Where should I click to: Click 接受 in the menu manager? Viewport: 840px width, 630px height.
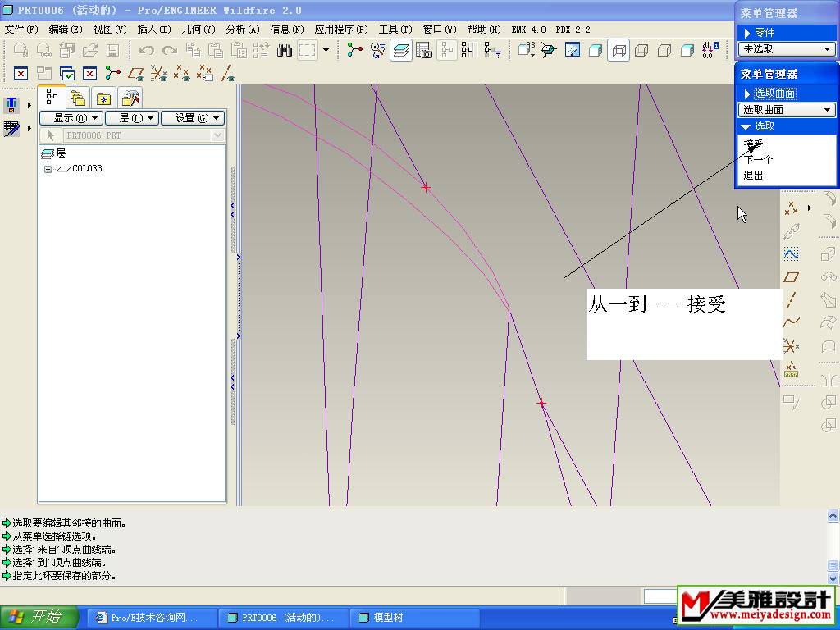click(753, 144)
